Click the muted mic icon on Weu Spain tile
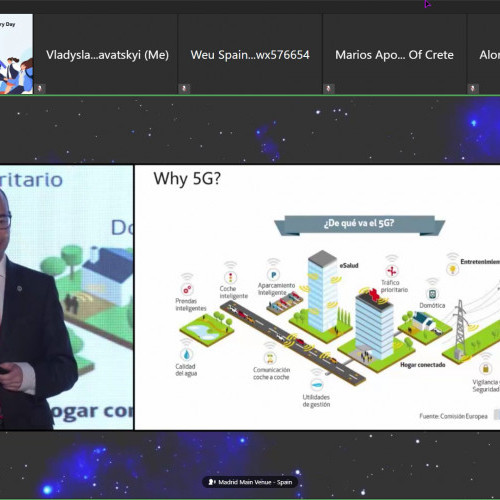 point(184,89)
